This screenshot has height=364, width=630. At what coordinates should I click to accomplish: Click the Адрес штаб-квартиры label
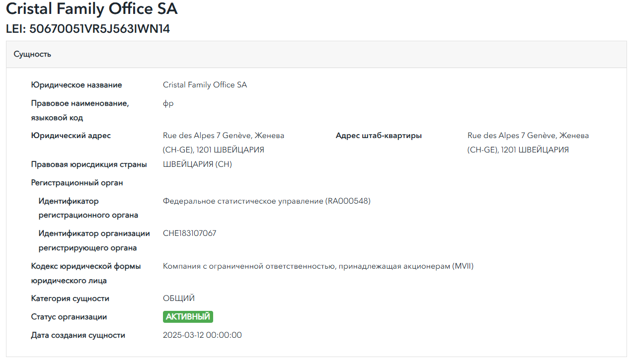(379, 136)
